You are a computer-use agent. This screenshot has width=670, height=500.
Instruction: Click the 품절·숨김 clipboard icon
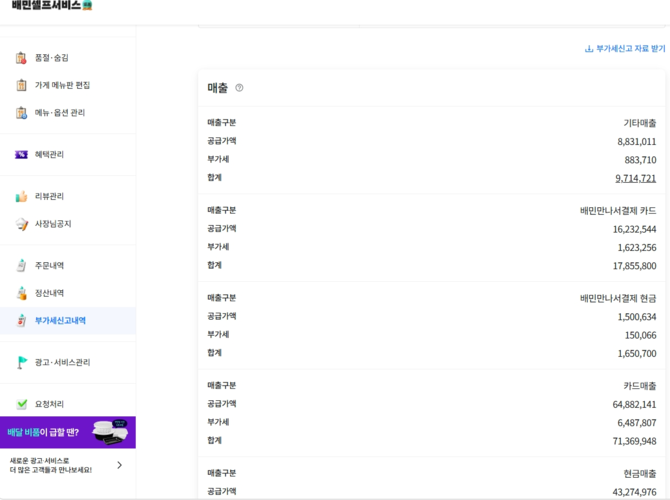21,58
